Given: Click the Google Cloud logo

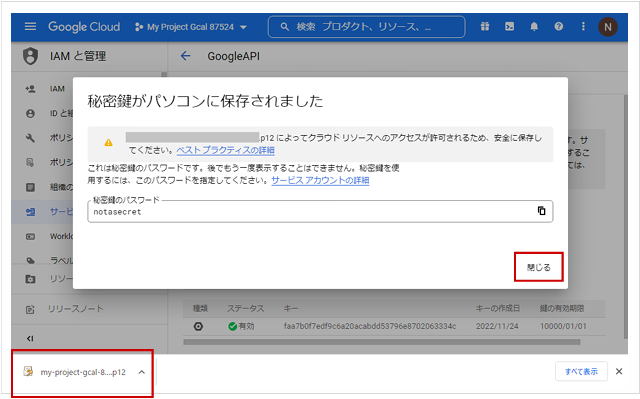Looking at the screenshot, I should pyautogui.click(x=84, y=27).
